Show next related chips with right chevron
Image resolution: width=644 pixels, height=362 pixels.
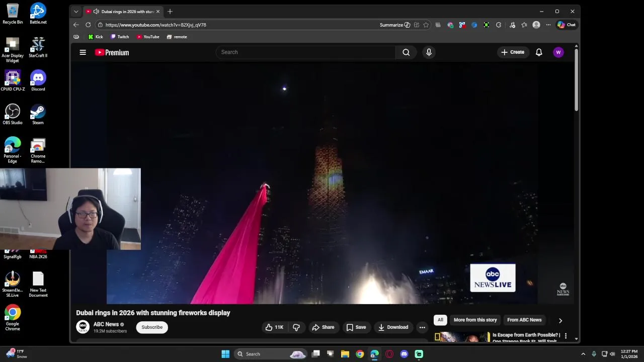[x=560, y=320]
